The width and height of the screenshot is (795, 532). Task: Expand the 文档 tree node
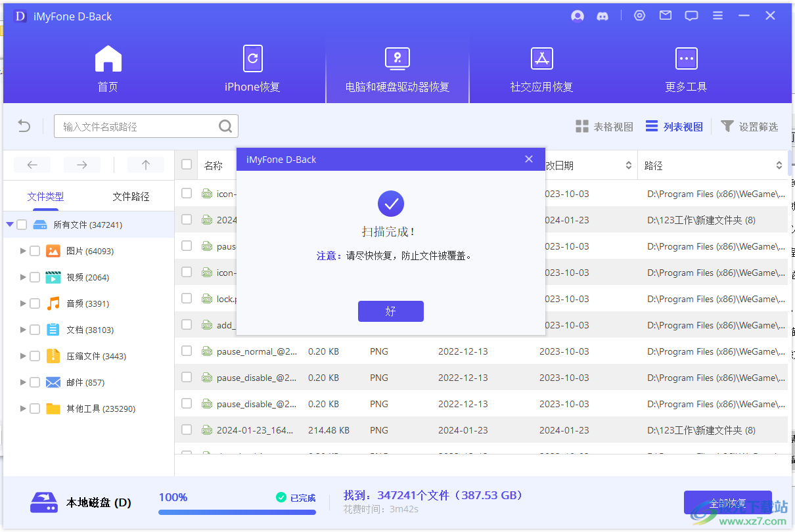click(x=24, y=330)
